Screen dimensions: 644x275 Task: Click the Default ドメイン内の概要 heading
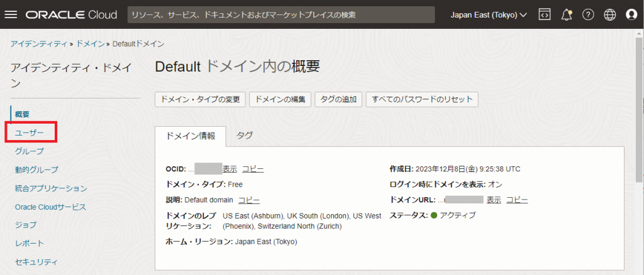click(x=237, y=67)
